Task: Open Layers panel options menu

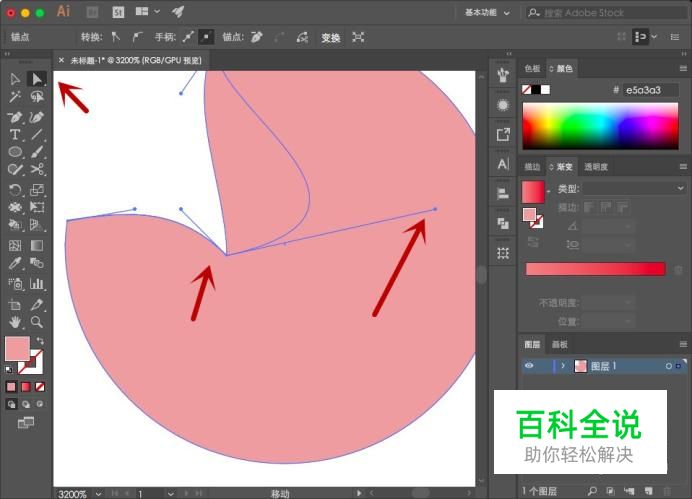Action: click(x=683, y=344)
